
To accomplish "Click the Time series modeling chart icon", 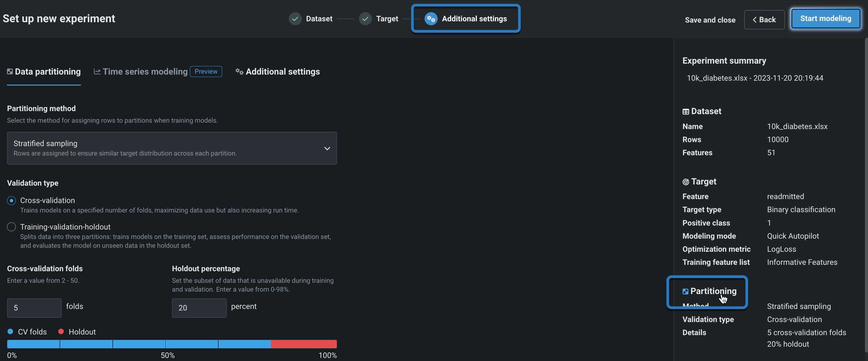I will [97, 72].
